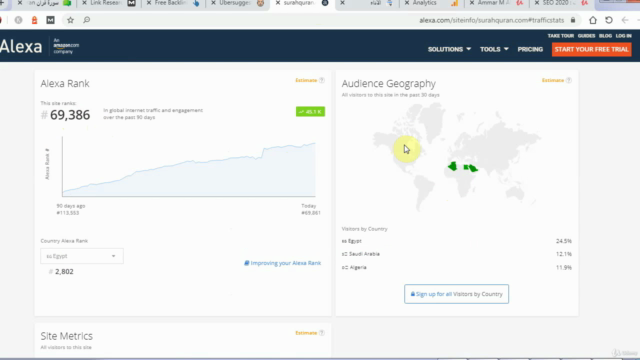Click the Alexa logo

pyautogui.click(x=21, y=47)
